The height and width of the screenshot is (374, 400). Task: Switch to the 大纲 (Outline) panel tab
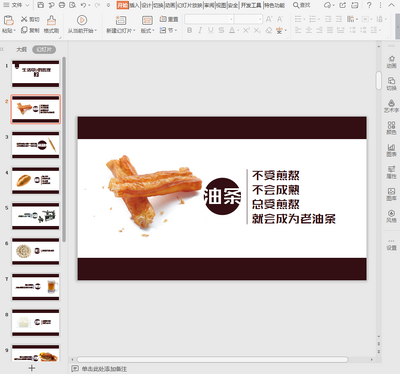22,50
